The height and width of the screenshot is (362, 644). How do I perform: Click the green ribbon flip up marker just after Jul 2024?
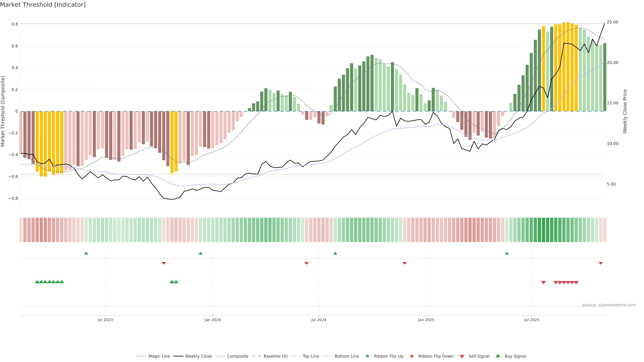pos(335,253)
